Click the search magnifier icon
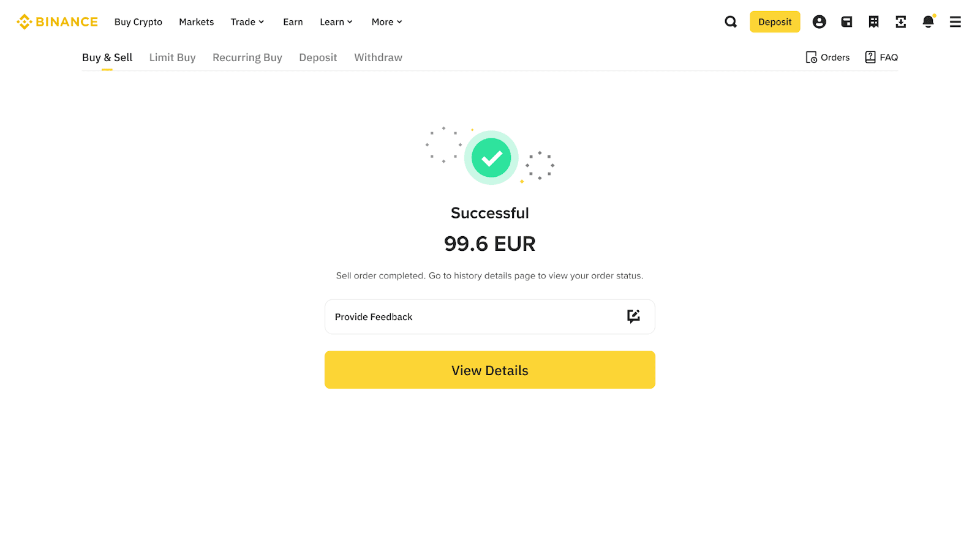 tap(731, 22)
